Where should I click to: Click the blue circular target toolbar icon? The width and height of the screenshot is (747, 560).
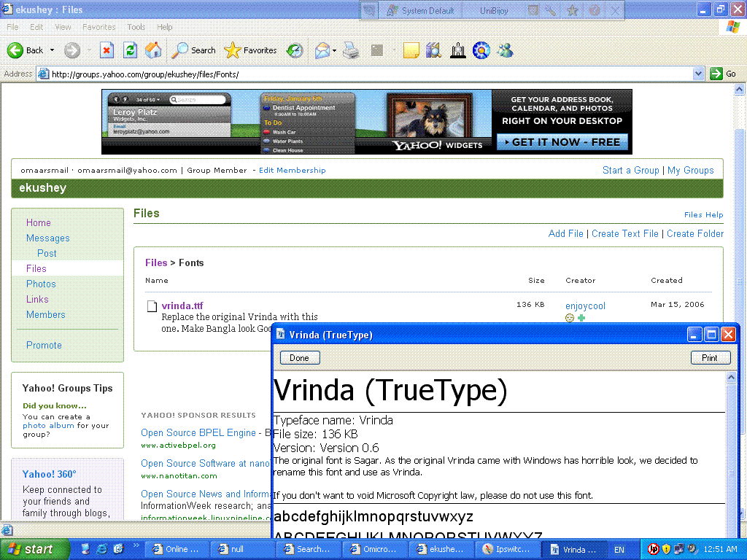click(481, 50)
